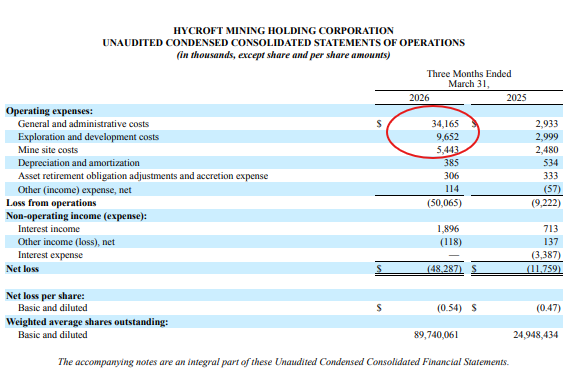Click Non-operating income (expense): section label
This screenshot has width=568, height=388.
[76, 216]
